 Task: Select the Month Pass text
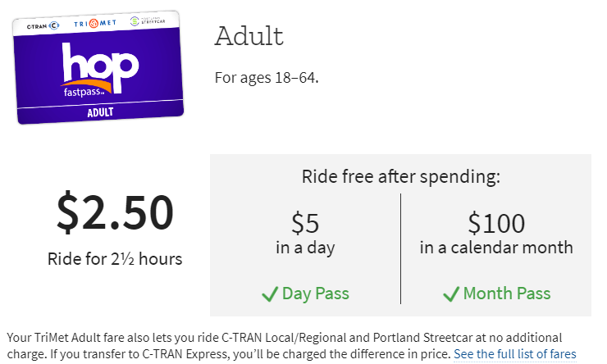[x=507, y=293]
